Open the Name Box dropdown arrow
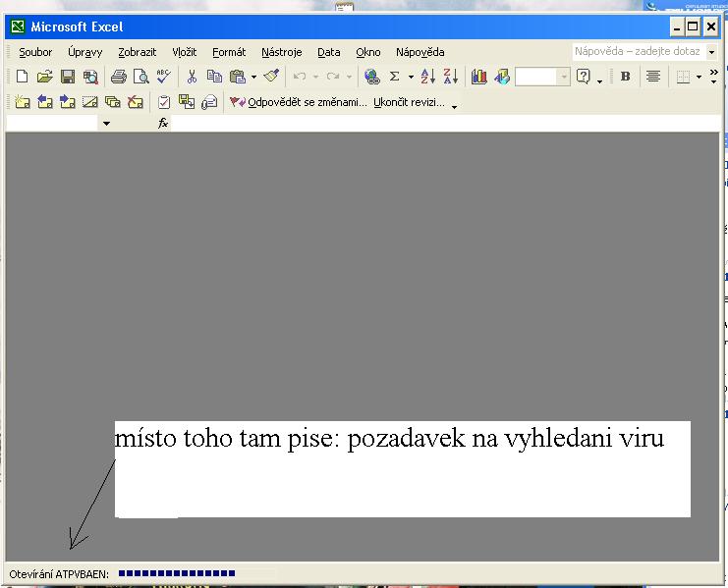The height and width of the screenshot is (588, 728). pos(107,124)
